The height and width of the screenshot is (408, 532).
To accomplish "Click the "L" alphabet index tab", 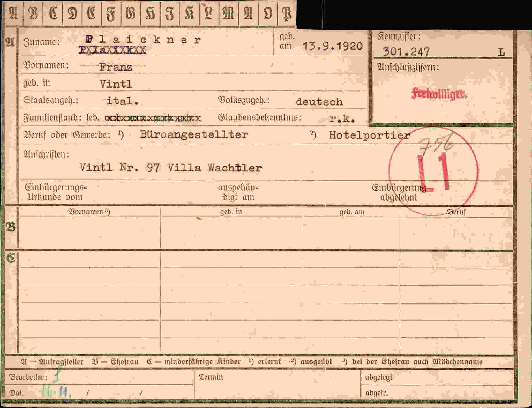I will pyautogui.click(x=209, y=13).
